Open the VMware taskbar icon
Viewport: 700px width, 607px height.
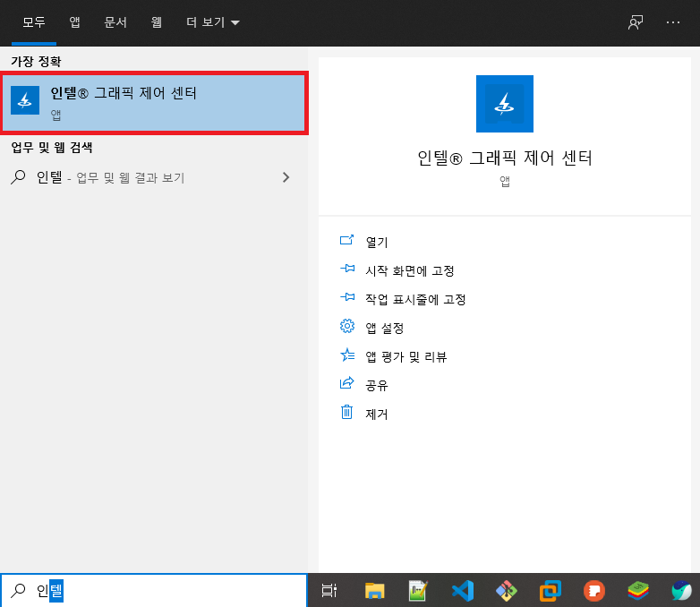550,591
